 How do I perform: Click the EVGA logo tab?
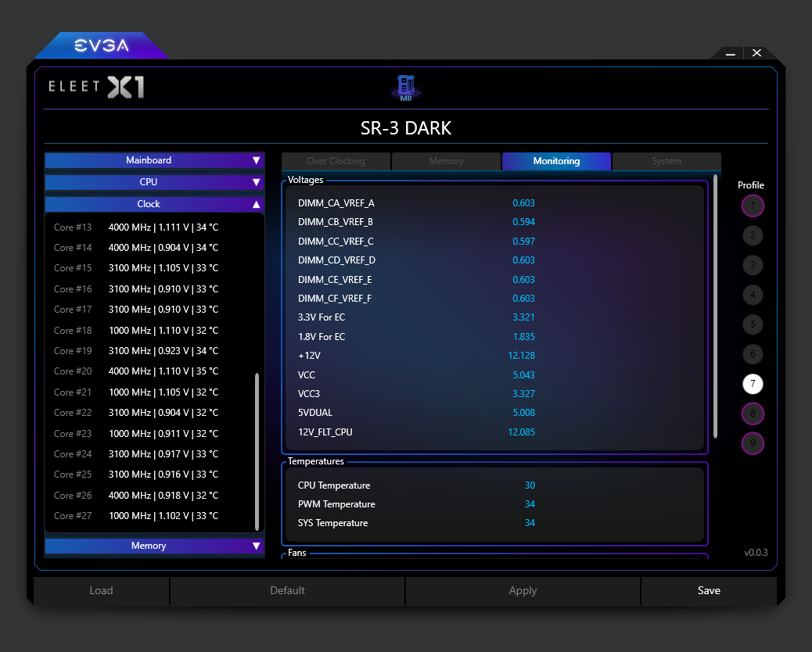pos(102,45)
